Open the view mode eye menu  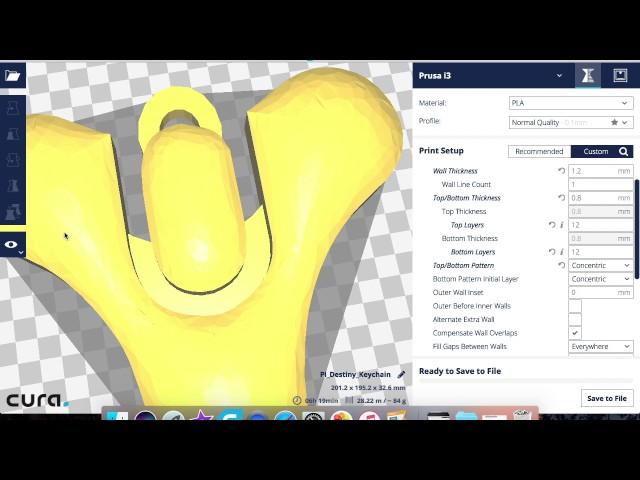pos(12,245)
